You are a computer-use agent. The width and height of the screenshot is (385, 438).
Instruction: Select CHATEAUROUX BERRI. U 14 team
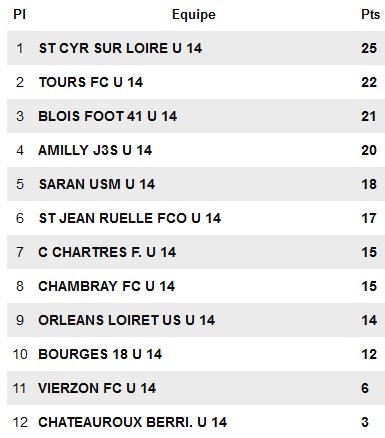pyautogui.click(x=133, y=422)
